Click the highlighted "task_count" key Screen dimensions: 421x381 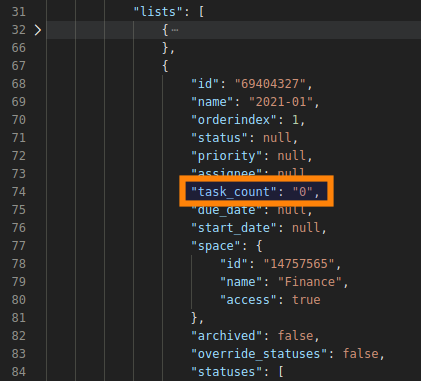click(x=234, y=192)
